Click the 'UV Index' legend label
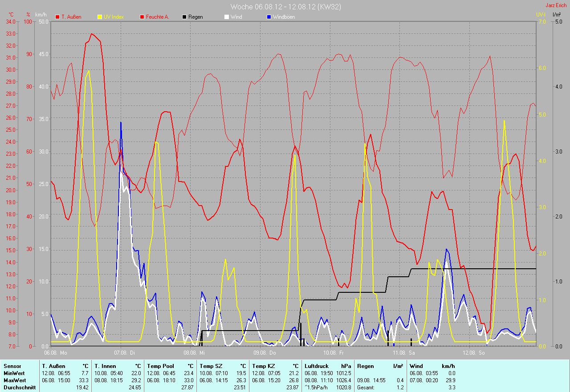Screen dimensions: 570x392 click(x=114, y=17)
